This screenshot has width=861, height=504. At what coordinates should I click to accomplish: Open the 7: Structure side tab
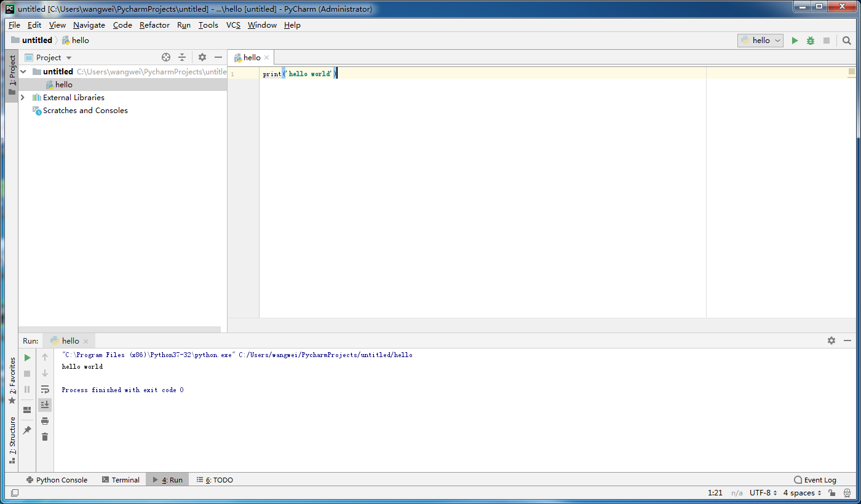click(x=12, y=440)
